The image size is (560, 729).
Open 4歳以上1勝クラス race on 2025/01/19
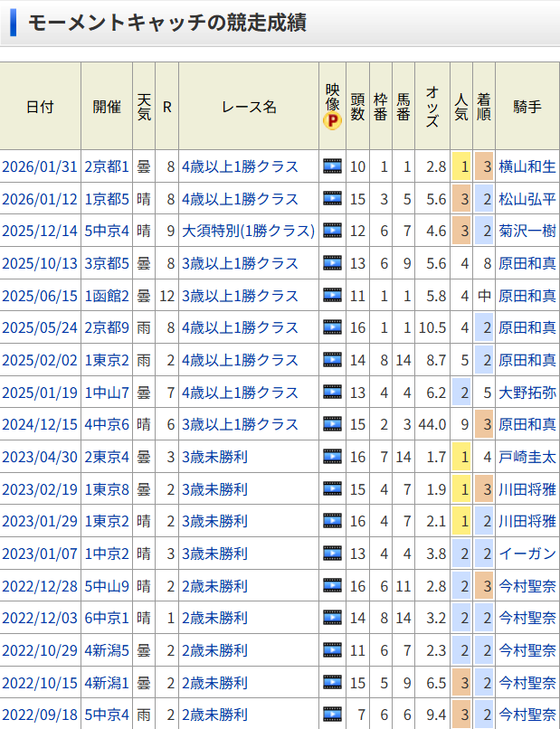[240, 393]
